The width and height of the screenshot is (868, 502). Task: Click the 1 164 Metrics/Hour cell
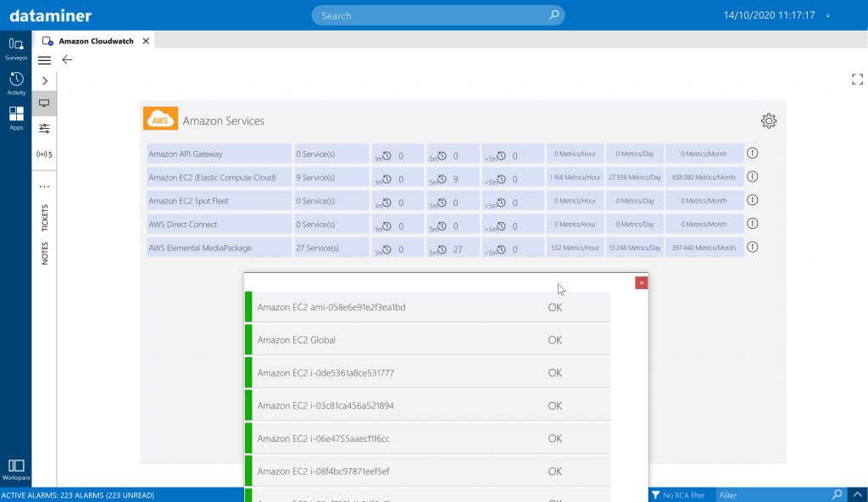575,177
